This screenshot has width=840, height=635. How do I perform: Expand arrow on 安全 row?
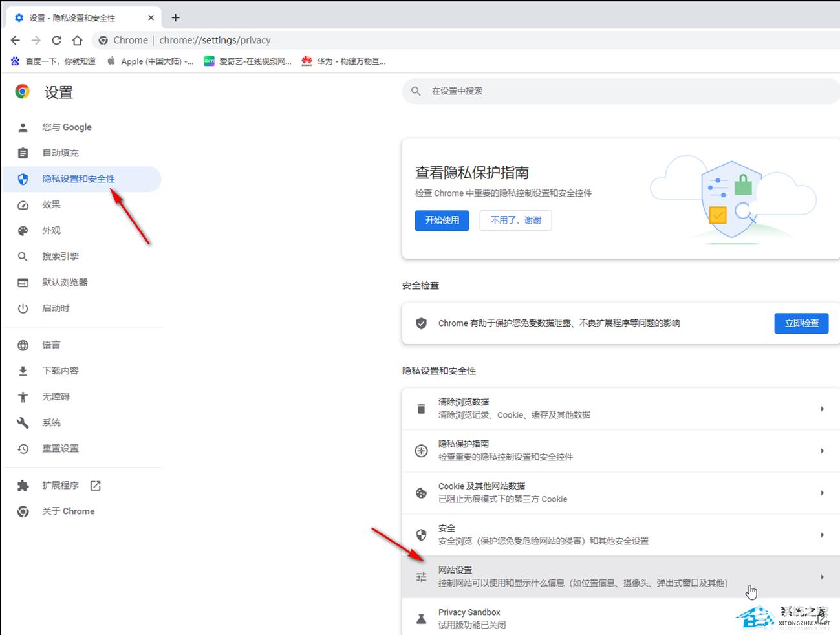point(822,535)
